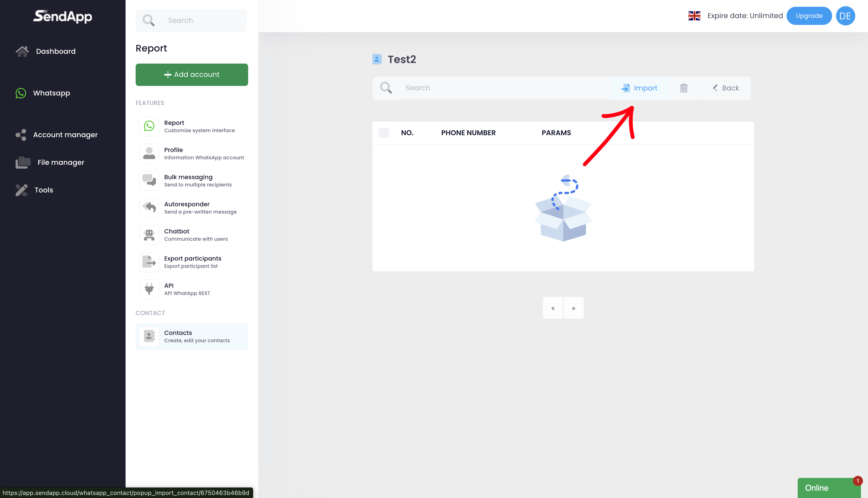Open the Autoresponder reply arrows icon
This screenshot has width=868, height=498.
click(149, 208)
